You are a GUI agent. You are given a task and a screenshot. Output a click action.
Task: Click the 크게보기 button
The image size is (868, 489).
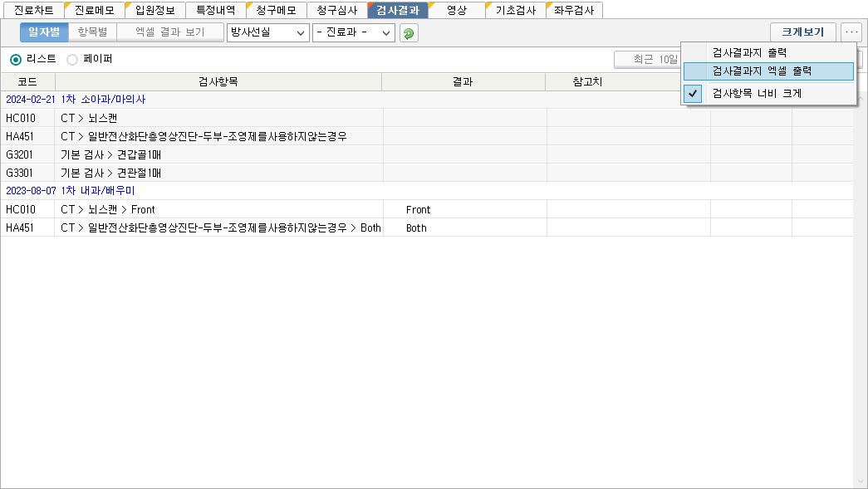tap(802, 32)
